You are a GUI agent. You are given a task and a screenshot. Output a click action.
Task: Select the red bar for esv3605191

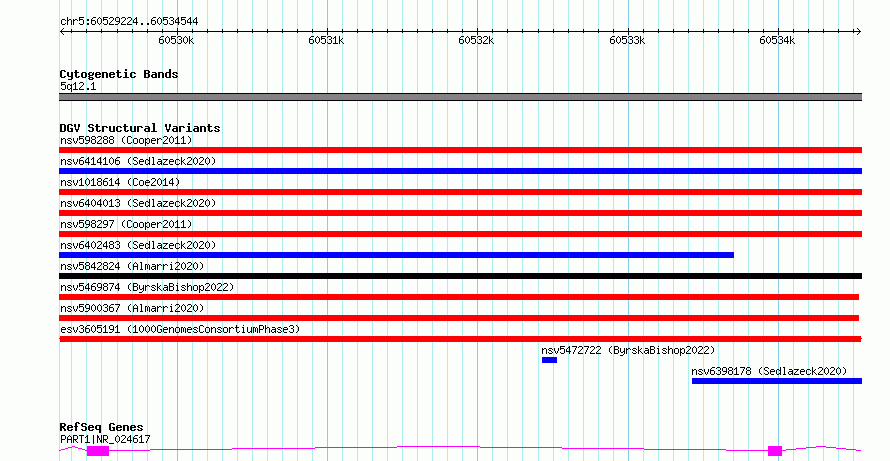[x=460, y=339]
